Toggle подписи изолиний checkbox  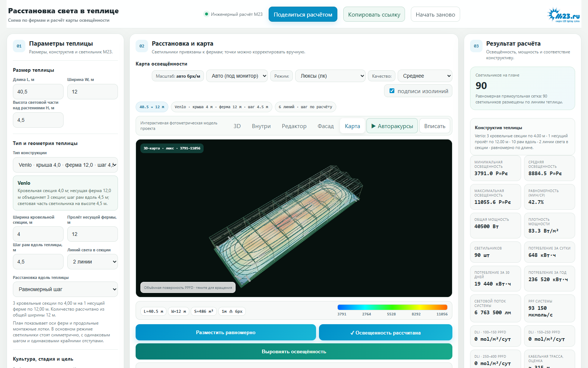pyautogui.click(x=392, y=91)
